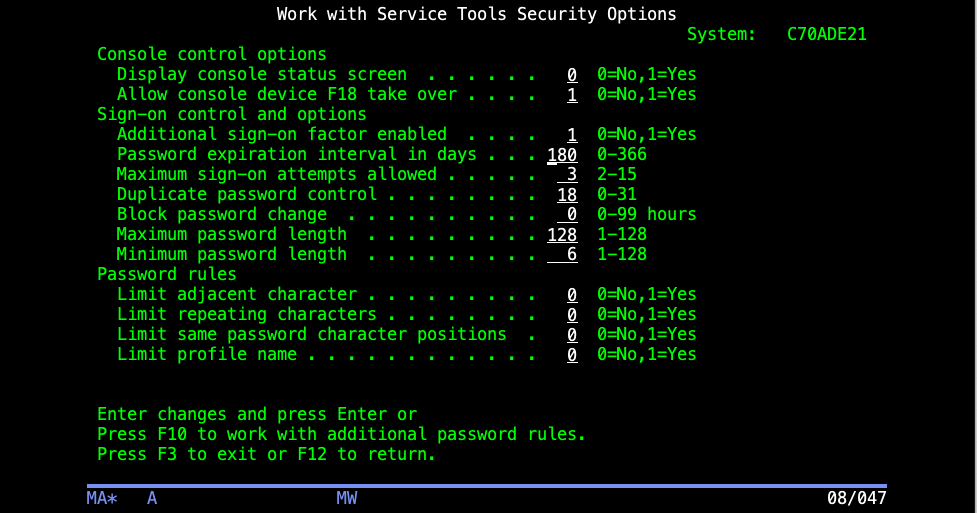Select the Maximum sign-on attempts allowed field
Image resolution: width=977 pixels, height=513 pixels.
(567, 175)
